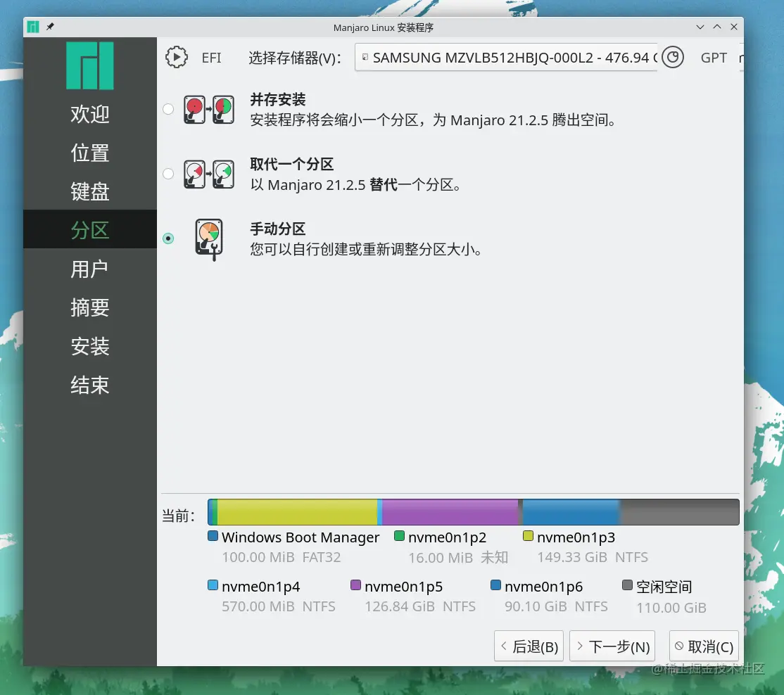Click the 90.10 GiB NTFS size text
Image resolution: width=784 pixels, height=695 pixels.
556,606
